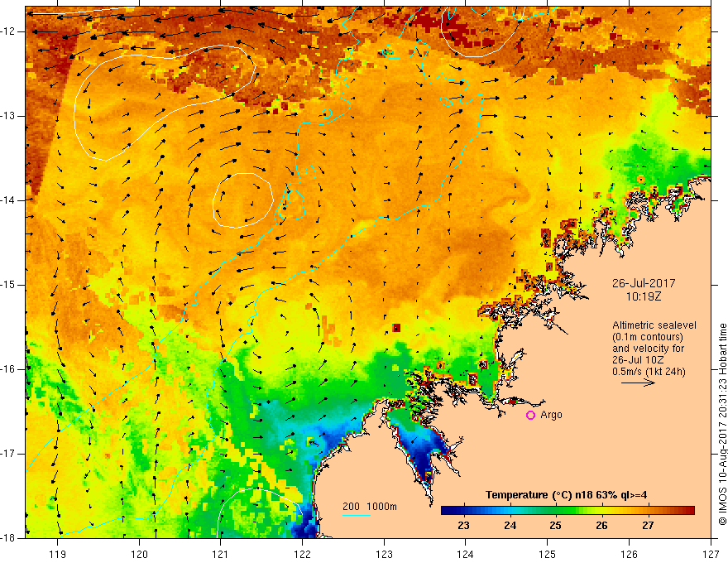Click latitude label -17
This screenshot has height=563, width=728.
[x=8, y=454]
